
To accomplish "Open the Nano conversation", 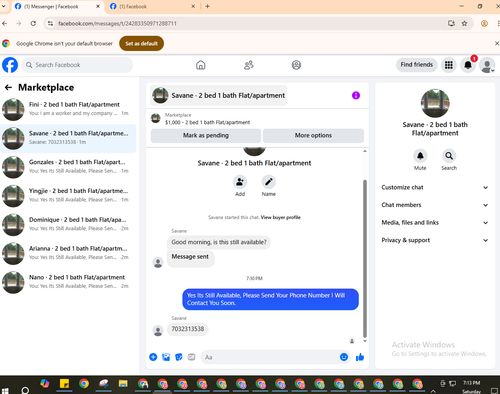I will pos(68,282).
